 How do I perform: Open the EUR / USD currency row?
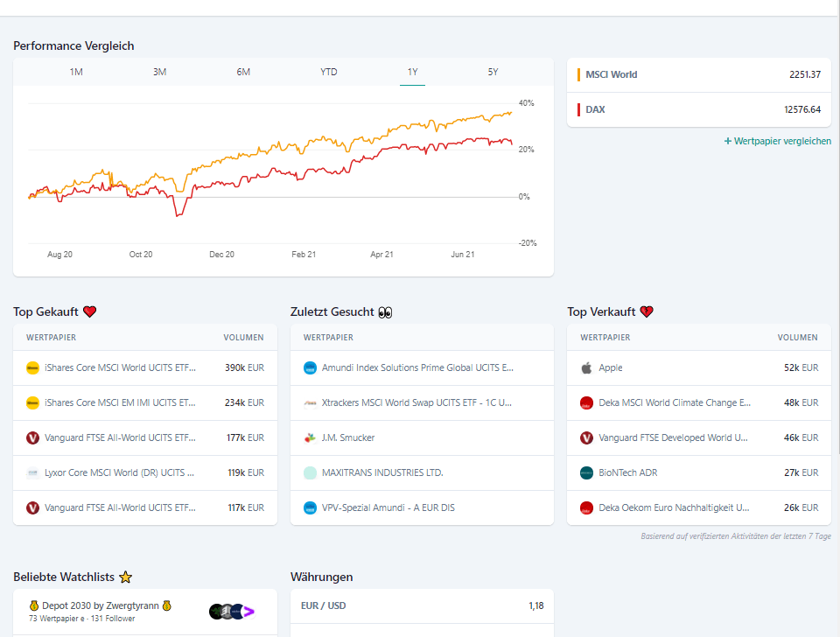(422, 605)
